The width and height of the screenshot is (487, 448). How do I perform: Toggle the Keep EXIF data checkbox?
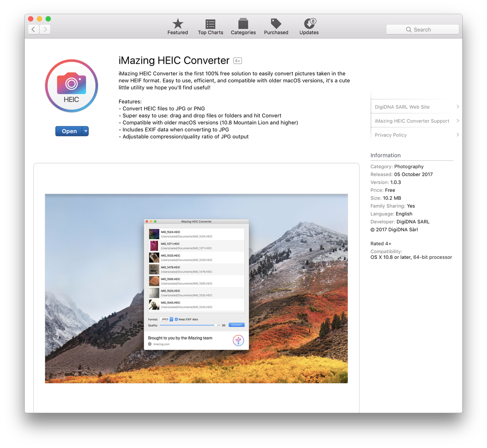pos(176,319)
